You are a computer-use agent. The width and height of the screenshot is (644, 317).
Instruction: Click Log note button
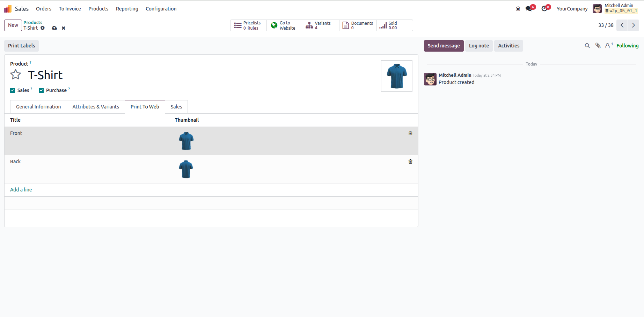tap(479, 46)
